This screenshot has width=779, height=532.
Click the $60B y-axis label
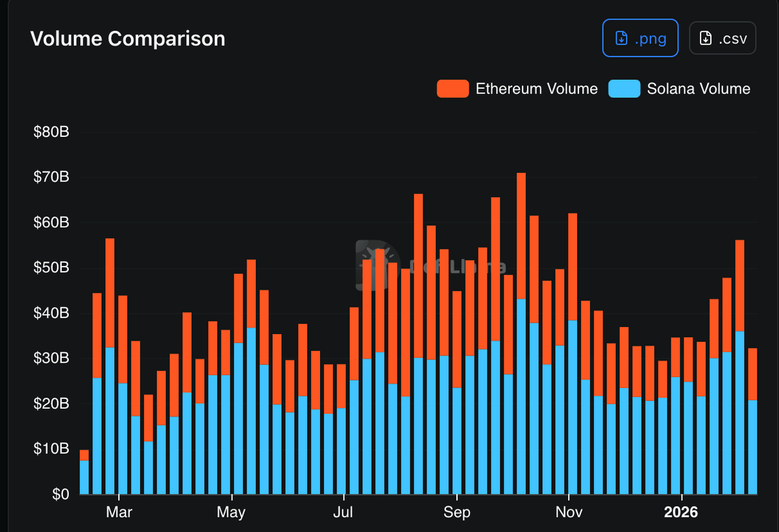coord(51,223)
